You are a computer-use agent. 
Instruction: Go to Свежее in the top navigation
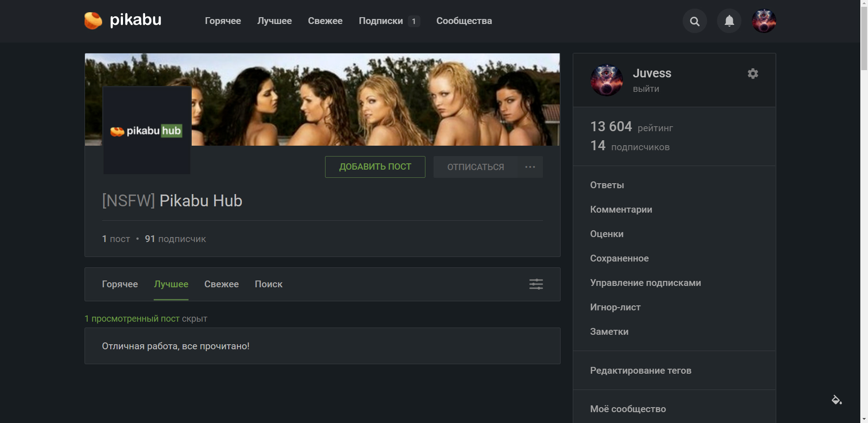(x=325, y=21)
